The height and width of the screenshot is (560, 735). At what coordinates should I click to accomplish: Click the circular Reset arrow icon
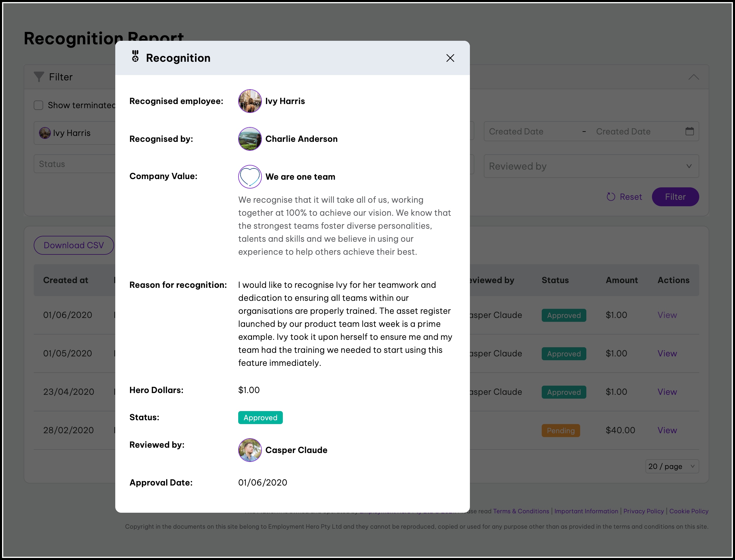[611, 197]
